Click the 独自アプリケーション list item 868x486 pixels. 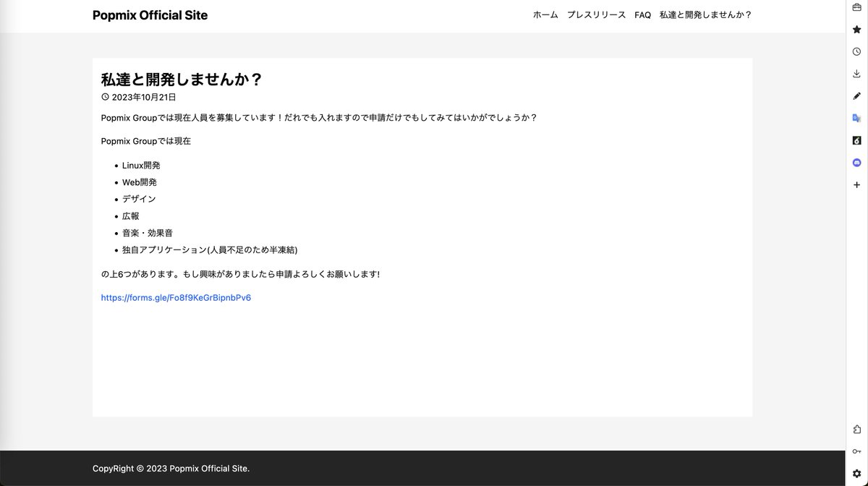210,250
